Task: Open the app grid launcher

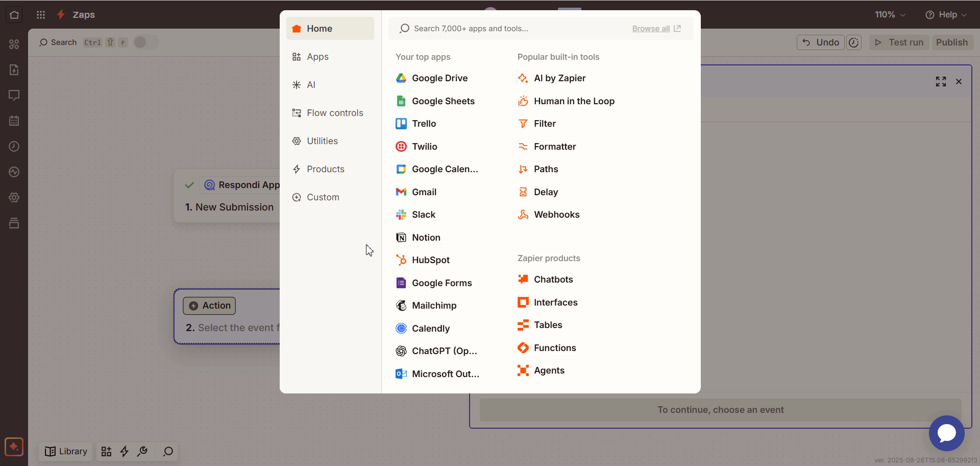Action: point(41,14)
